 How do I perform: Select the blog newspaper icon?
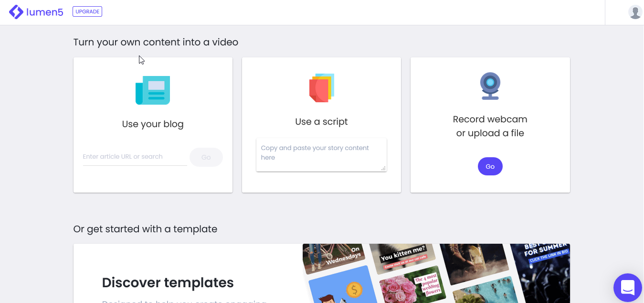[x=153, y=90]
